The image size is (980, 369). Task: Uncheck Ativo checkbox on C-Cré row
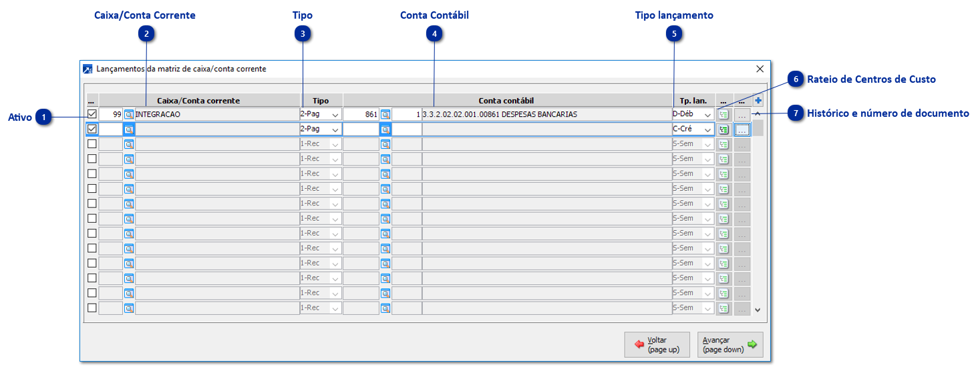92,129
